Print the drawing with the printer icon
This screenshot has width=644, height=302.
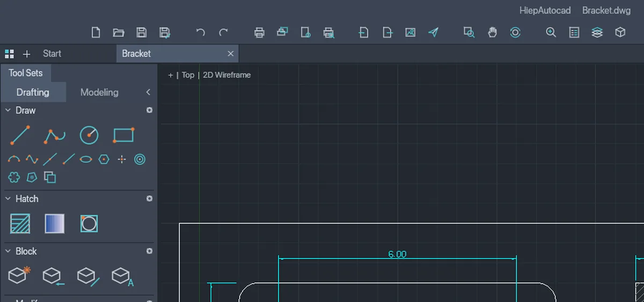tap(259, 32)
